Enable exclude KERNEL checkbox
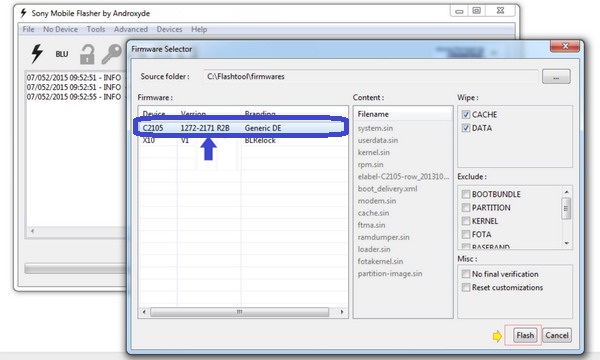The height and width of the screenshot is (360, 600). click(x=466, y=221)
